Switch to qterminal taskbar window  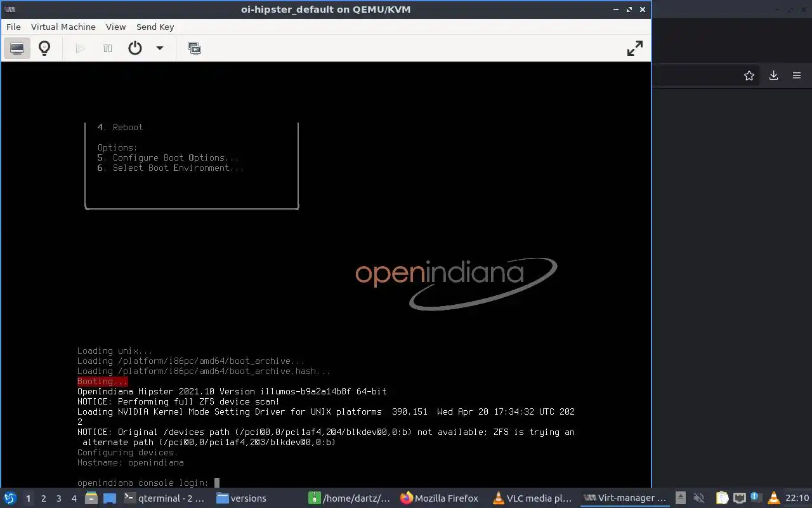pos(164,498)
